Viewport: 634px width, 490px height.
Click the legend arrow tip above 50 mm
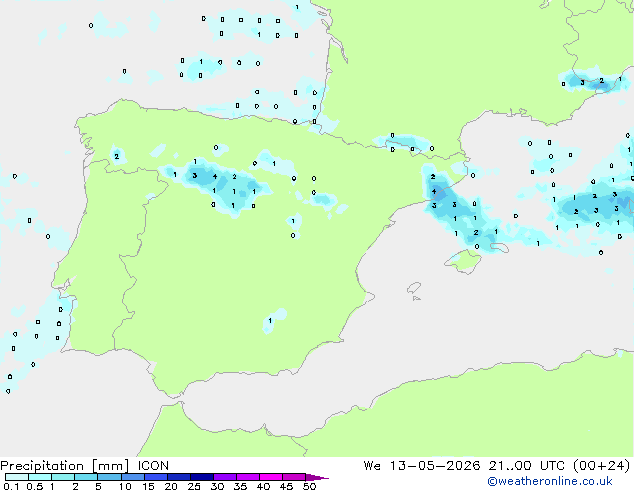(317, 477)
